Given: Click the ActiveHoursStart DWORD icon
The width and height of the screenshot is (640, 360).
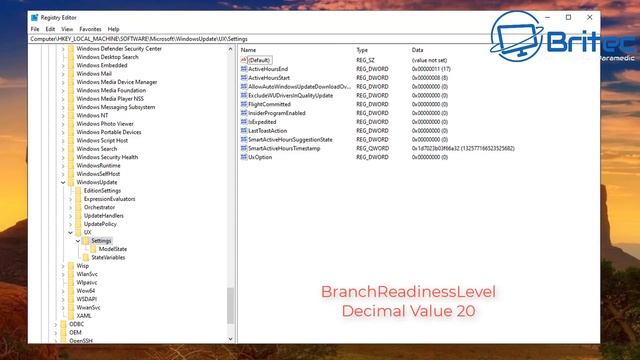Looking at the screenshot, I should pos(244,78).
